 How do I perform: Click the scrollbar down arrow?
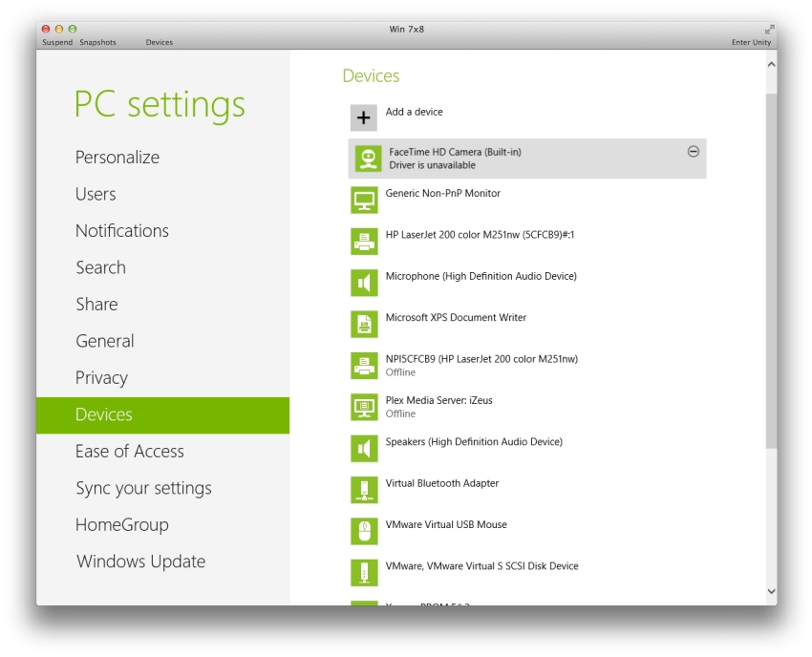(x=771, y=592)
